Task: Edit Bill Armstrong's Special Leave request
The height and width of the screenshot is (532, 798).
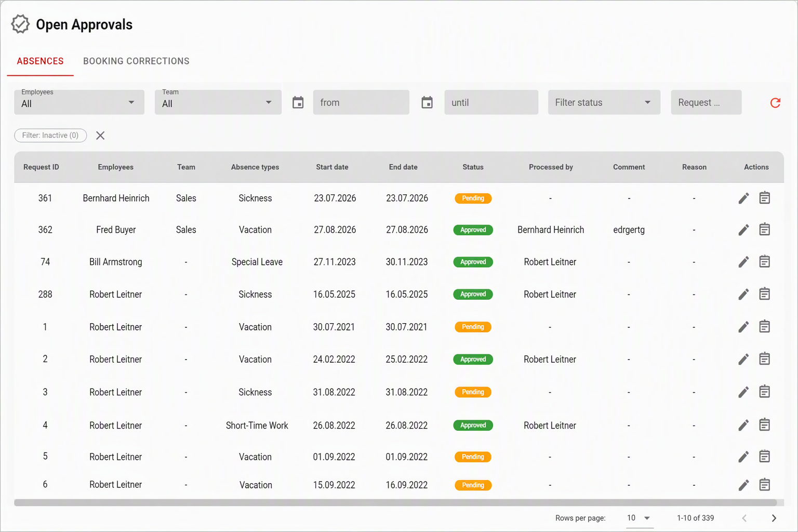Action: [x=743, y=262]
